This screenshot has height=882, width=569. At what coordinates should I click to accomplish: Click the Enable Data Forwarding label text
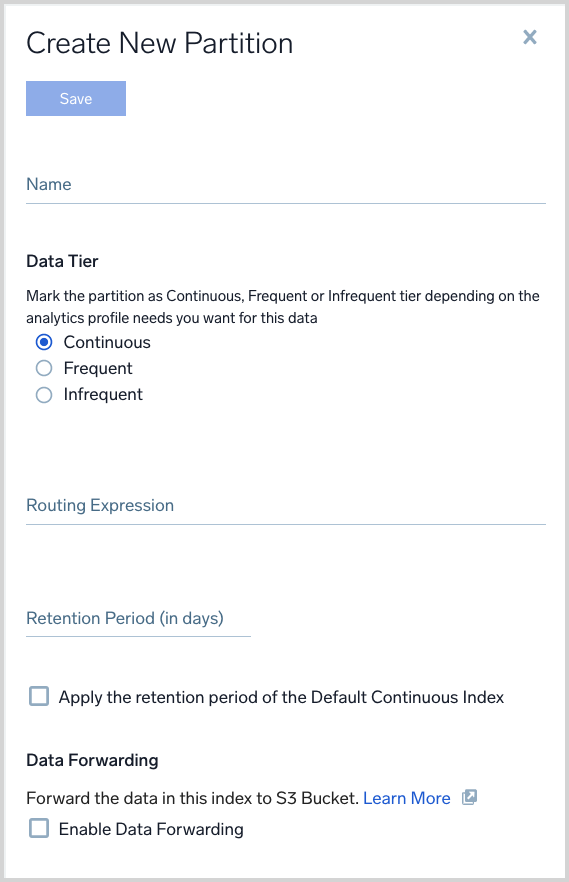tap(151, 829)
